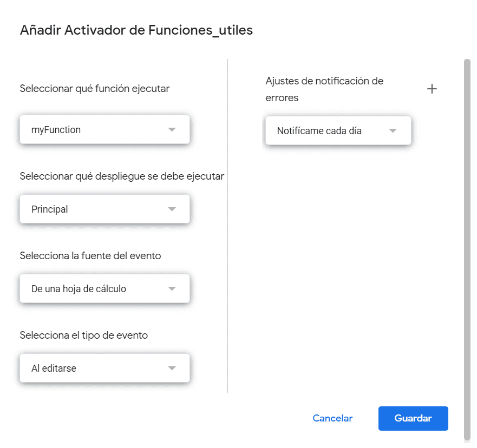Image resolution: width=477 pixels, height=448 pixels.
Task: Open the myFunction function selector
Action: (104, 130)
